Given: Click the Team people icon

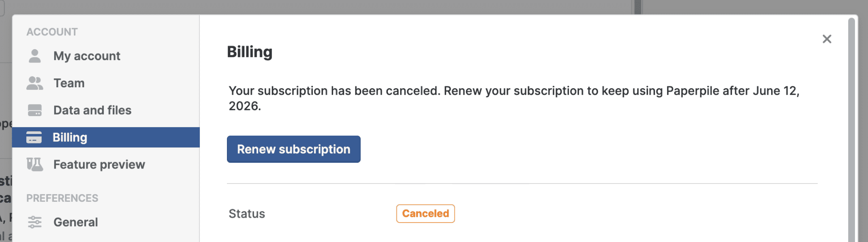Looking at the screenshot, I should click(x=35, y=83).
